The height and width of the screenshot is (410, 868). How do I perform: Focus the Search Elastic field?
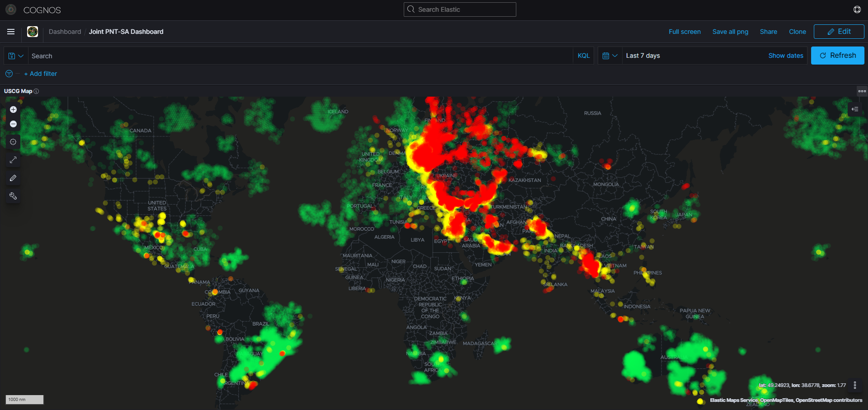pyautogui.click(x=460, y=9)
